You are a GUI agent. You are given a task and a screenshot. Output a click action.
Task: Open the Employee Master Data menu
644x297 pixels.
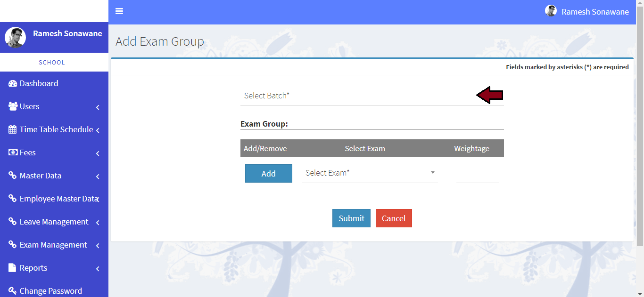[58, 199]
